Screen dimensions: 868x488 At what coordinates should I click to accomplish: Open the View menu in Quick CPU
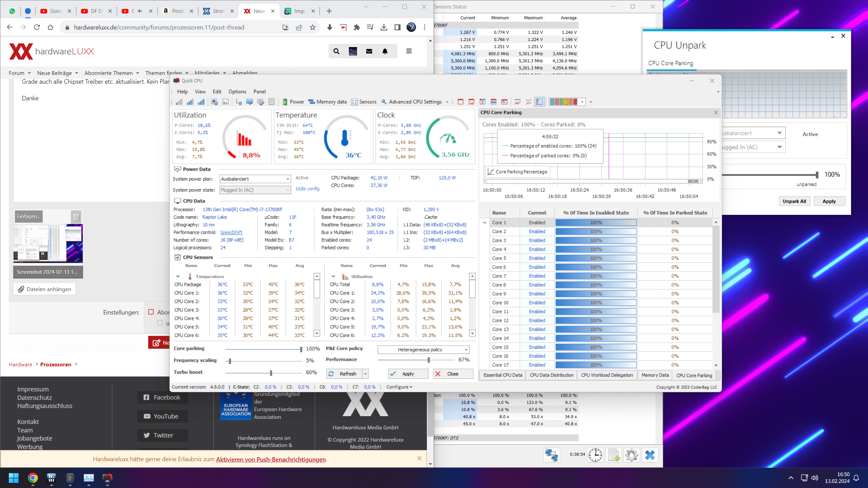(x=200, y=91)
